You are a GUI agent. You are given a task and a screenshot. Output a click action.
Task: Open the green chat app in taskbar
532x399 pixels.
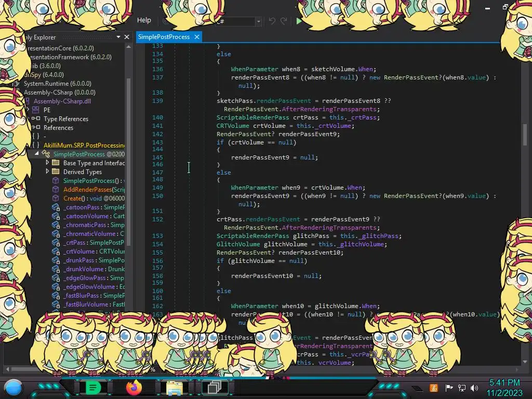pos(93,388)
